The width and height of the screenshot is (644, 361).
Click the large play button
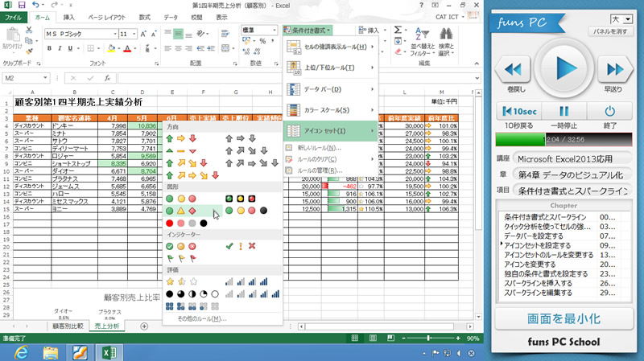(x=564, y=68)
